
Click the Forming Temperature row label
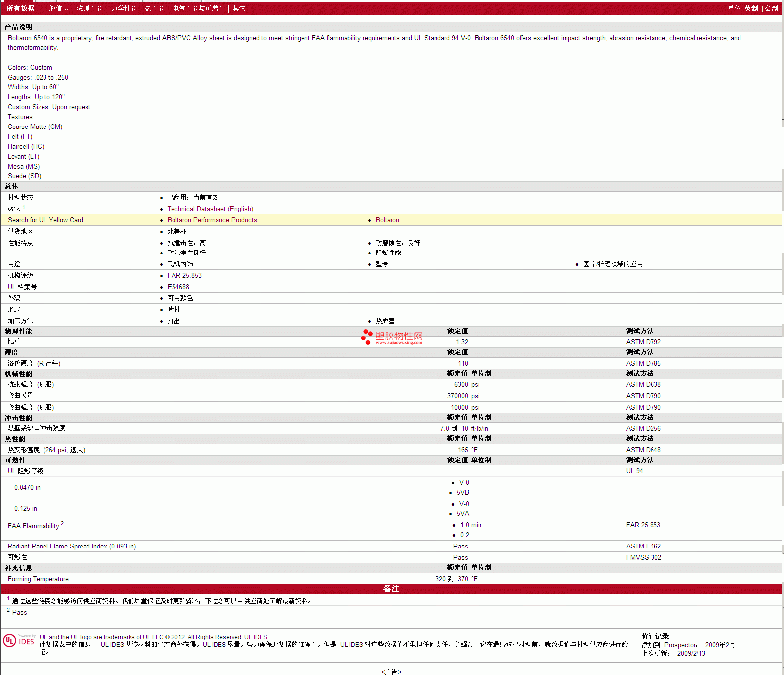click(x=38, y=579)
